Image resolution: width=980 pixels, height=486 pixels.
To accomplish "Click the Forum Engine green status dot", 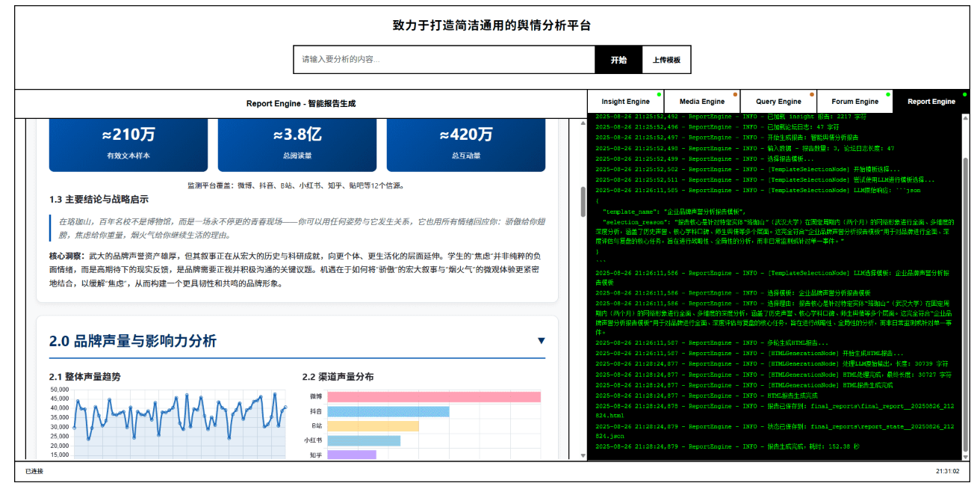I will pos(888,94).
